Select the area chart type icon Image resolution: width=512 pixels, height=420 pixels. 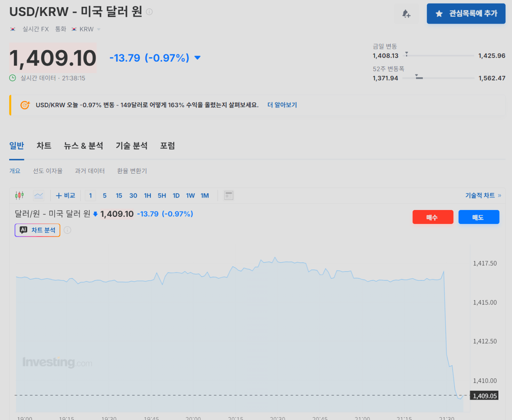pos(39,195)
